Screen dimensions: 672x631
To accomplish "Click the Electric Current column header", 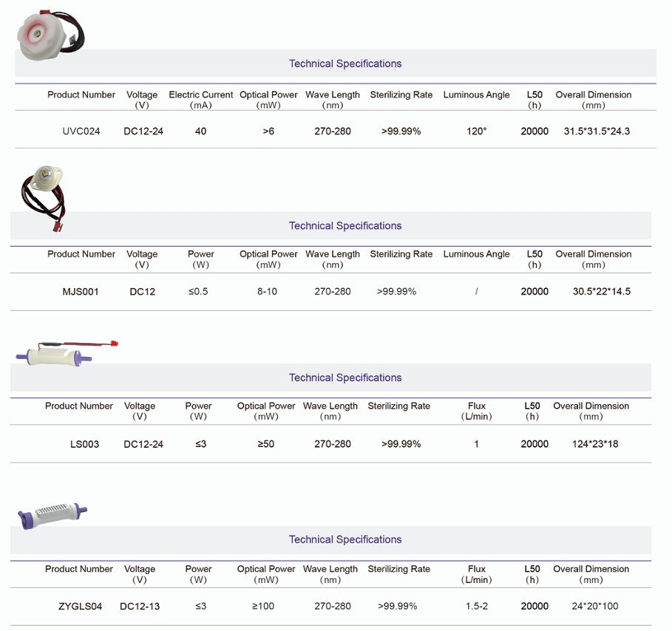I will click(x=200, y=95).
